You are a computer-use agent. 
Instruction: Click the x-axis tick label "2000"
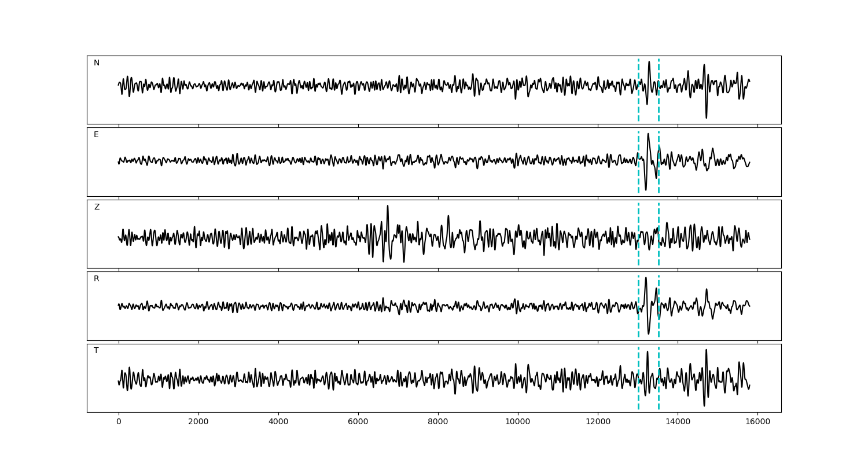[198, 422]
